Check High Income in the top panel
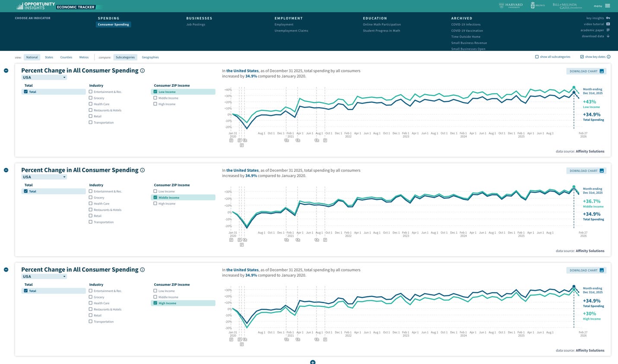The height and width of the screenshot is (364, 618). tap(155, 104)
